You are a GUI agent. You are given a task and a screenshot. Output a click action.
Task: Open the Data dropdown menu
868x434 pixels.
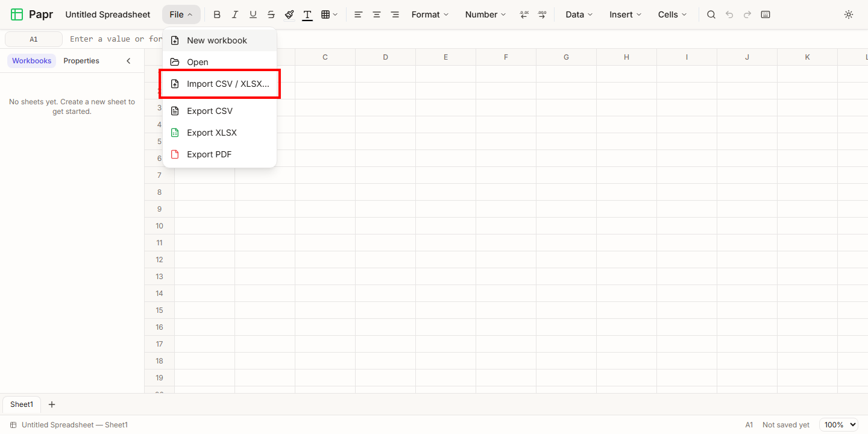579,14
